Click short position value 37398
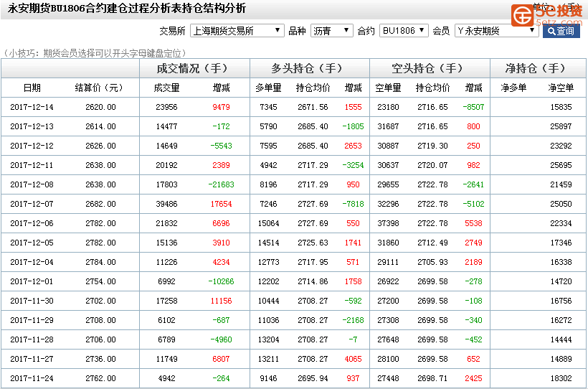This screenshot has width=588, height=389. click(388, 223)
